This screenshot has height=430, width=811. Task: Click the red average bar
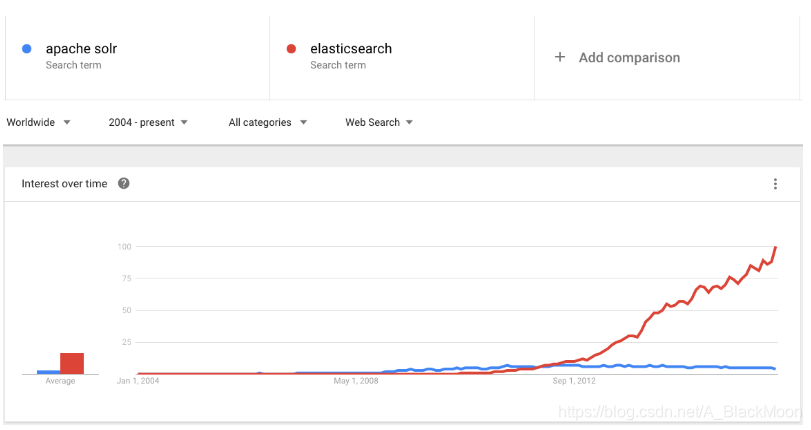(x=72, y=363)
